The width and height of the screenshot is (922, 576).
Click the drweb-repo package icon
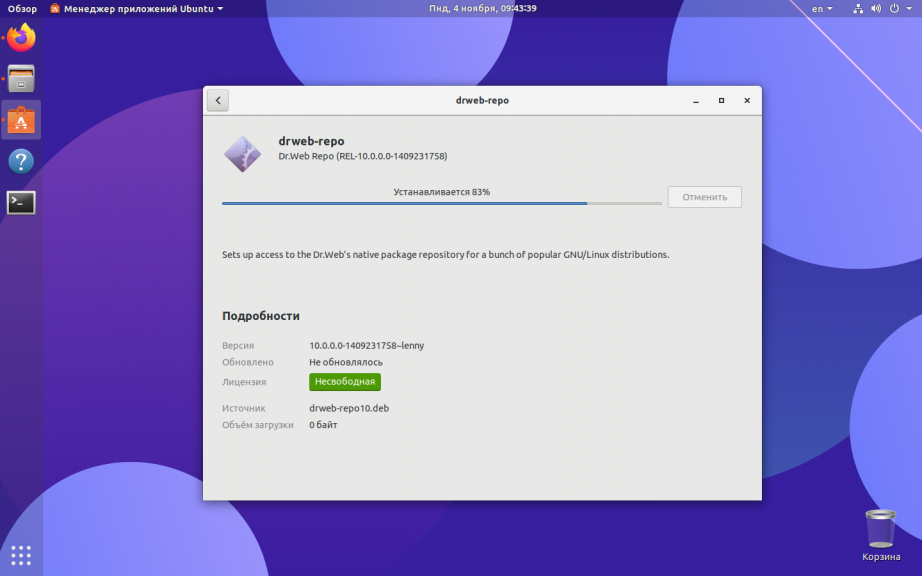click(x=242, y=154)
